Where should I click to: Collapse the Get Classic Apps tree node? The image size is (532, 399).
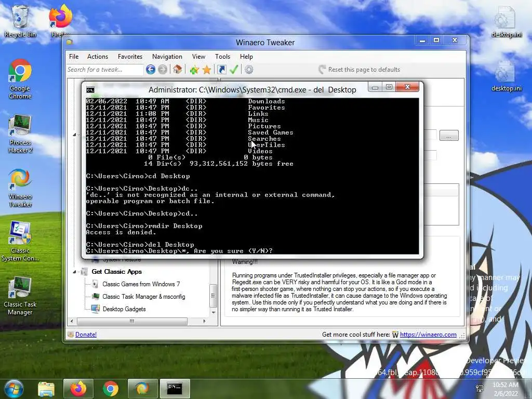(x=74, y=272)
